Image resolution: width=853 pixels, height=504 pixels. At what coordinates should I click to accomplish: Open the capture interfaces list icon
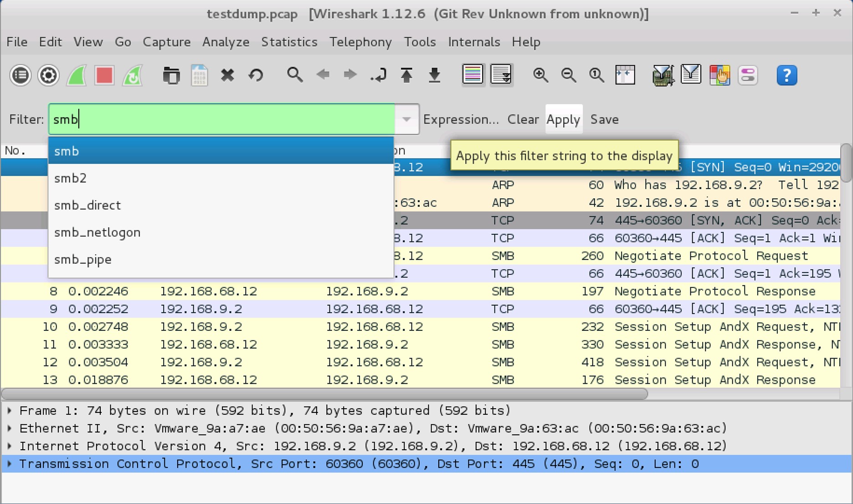tap(20, 75)
